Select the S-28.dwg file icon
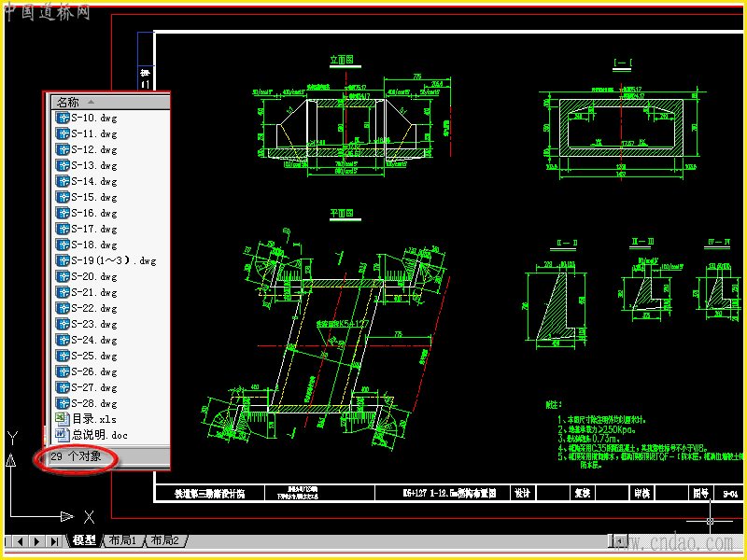The width and height of the screenshot is (747, 560). pyautogui.click(x=63, y=403)
